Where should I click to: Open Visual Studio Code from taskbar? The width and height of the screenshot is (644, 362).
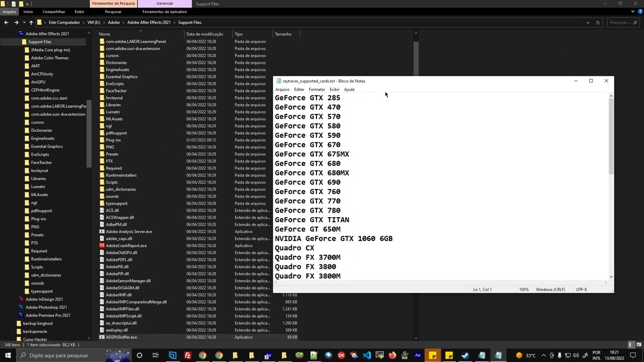(367, 355)
